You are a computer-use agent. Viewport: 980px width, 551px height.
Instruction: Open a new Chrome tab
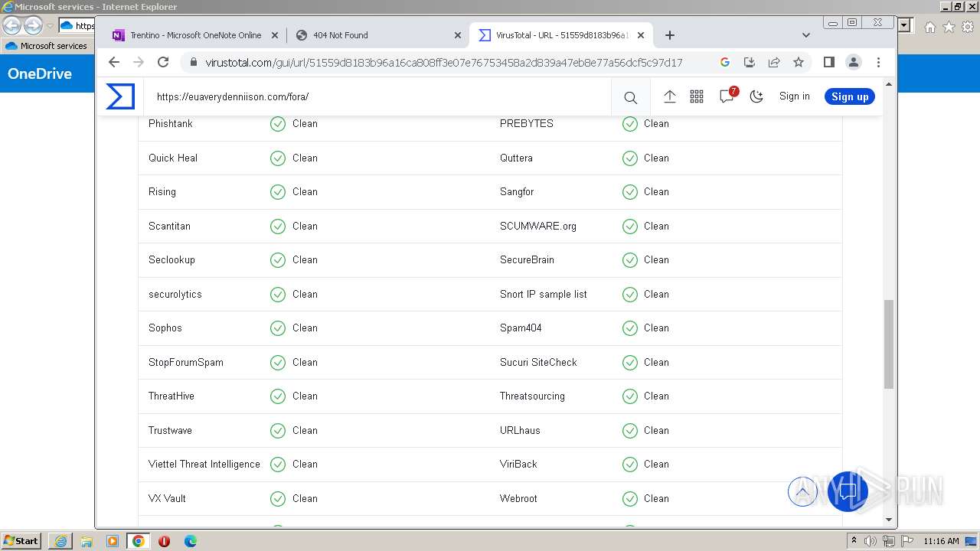coord(670,35)
